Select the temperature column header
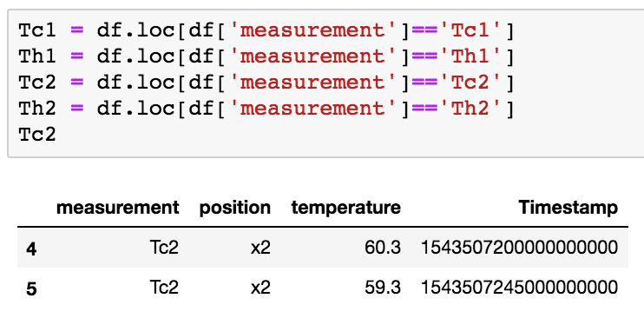Screen dimensions: 644x325 tap(345, 208)
